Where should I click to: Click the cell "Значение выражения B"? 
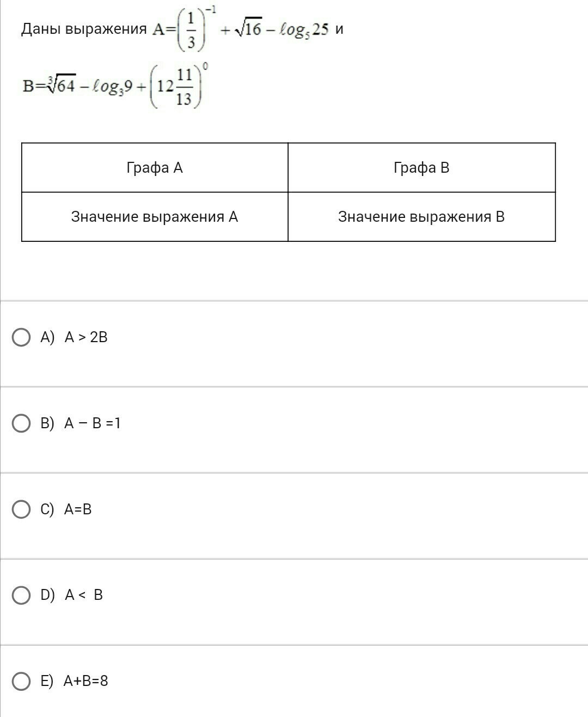click(x=421, y=217)
